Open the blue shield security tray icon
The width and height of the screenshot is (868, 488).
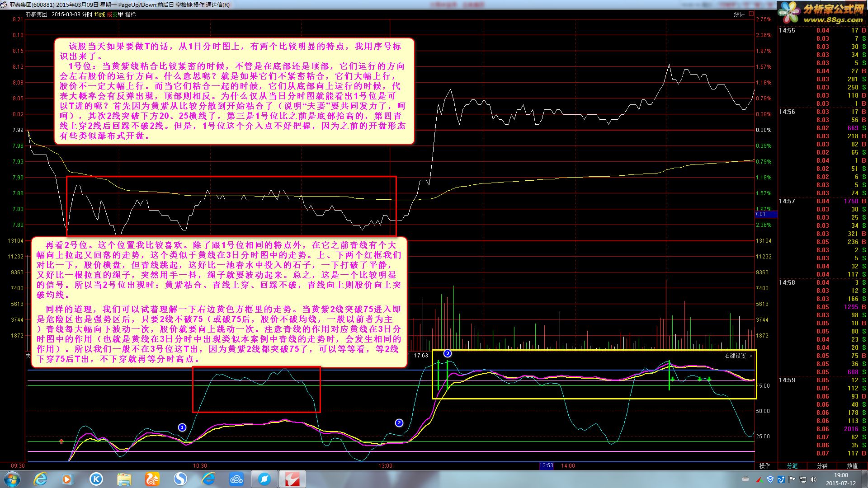pos(771,479)
